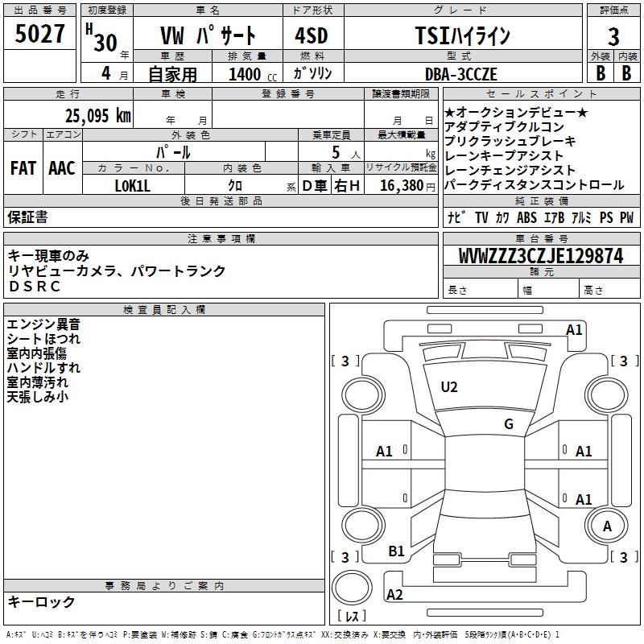Select the ABS equipment code
The image size is (644, 644).
point(526,217)
